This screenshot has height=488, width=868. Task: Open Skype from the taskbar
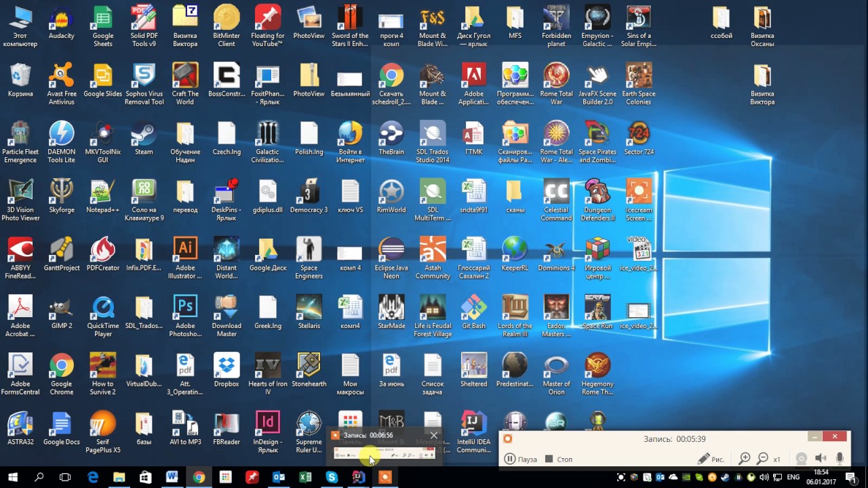point(332,477)
